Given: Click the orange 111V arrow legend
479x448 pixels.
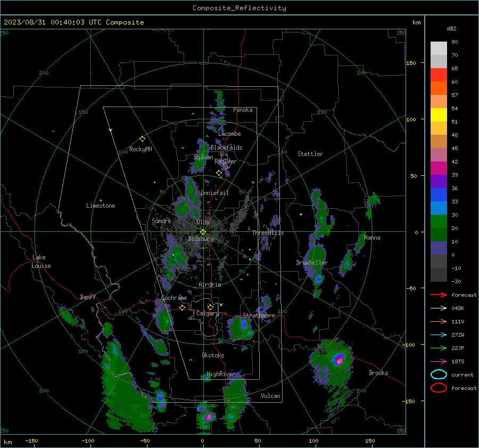Looking at the screenshot, I should point(439,321).
